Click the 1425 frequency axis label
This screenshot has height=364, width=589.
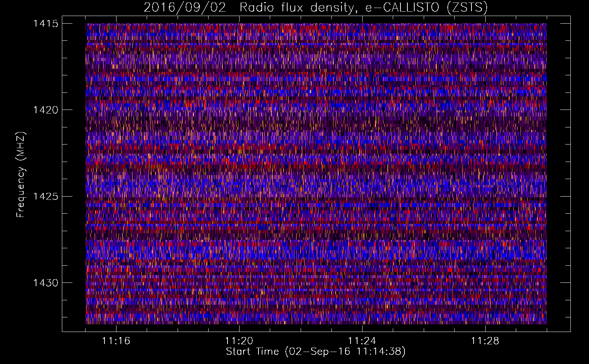[x=46, y=197]
